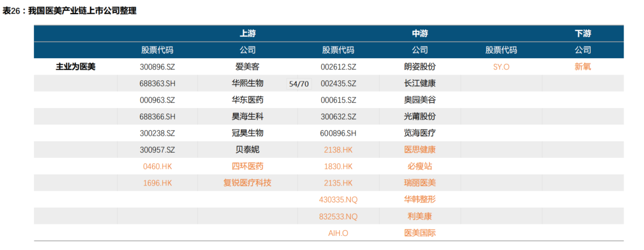Screen dimensions: 644x250
Task: Select stock code 002435.SZ
Action: [x=339, y=84]
